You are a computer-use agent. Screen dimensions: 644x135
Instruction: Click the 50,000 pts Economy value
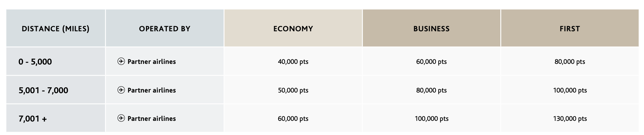293,91
